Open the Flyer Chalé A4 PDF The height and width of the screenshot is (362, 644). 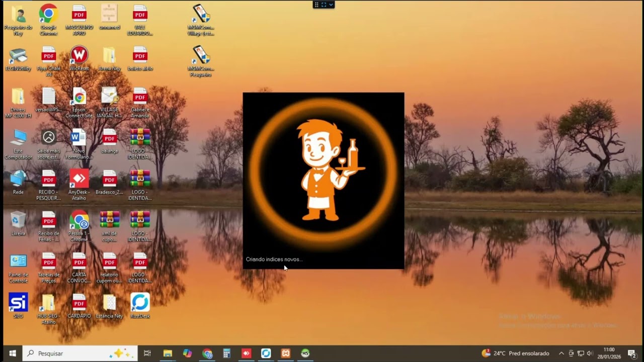point(49,62)
